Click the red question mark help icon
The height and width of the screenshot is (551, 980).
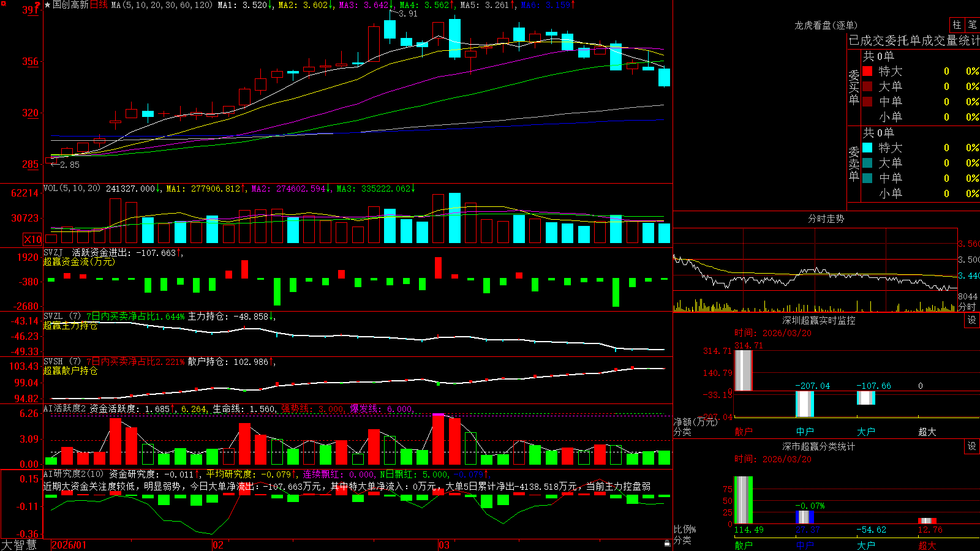tap(38, 5)
